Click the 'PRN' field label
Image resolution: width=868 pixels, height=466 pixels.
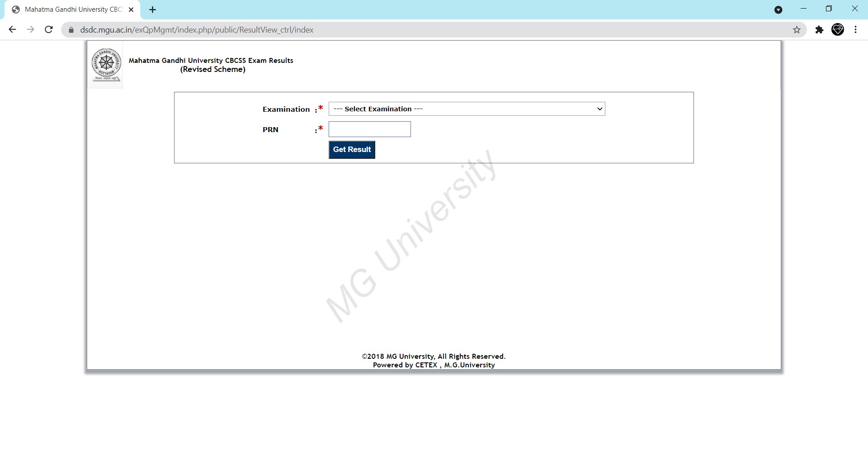[x=270, y=130]
